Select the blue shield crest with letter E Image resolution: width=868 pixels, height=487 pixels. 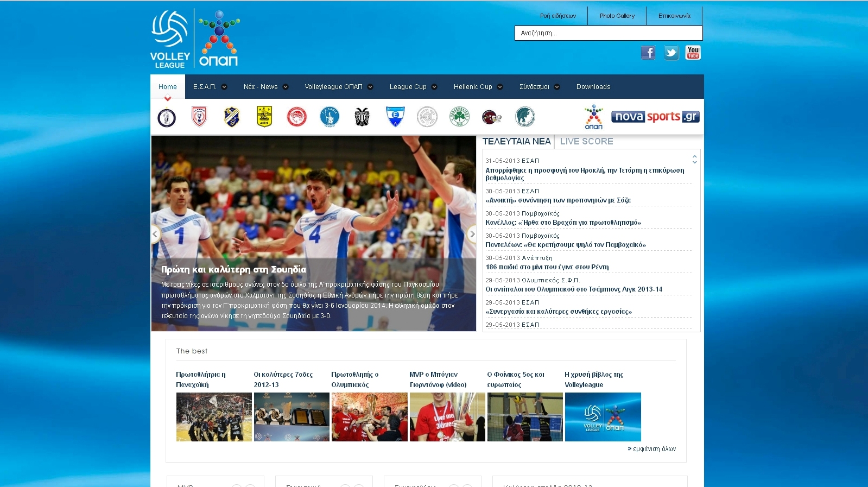395,117
